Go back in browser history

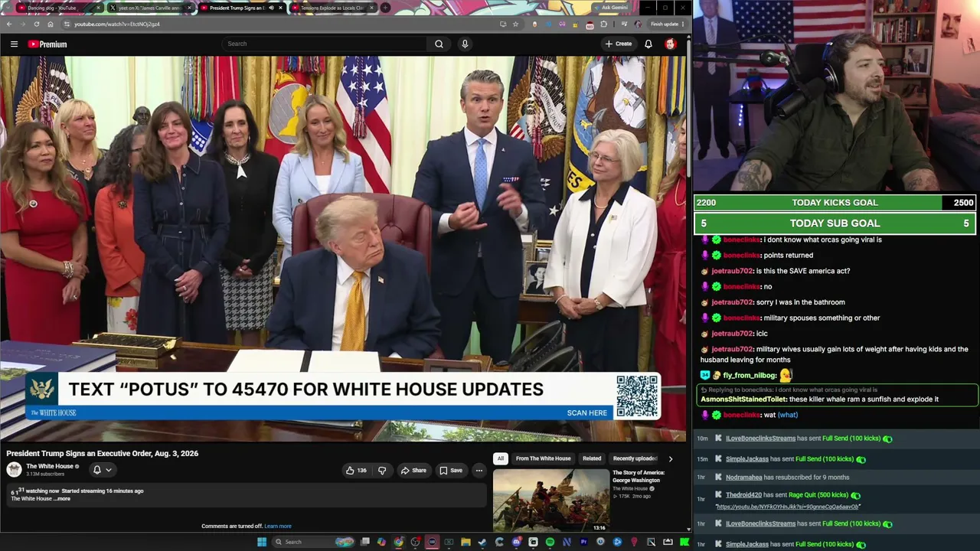(9, 24)
